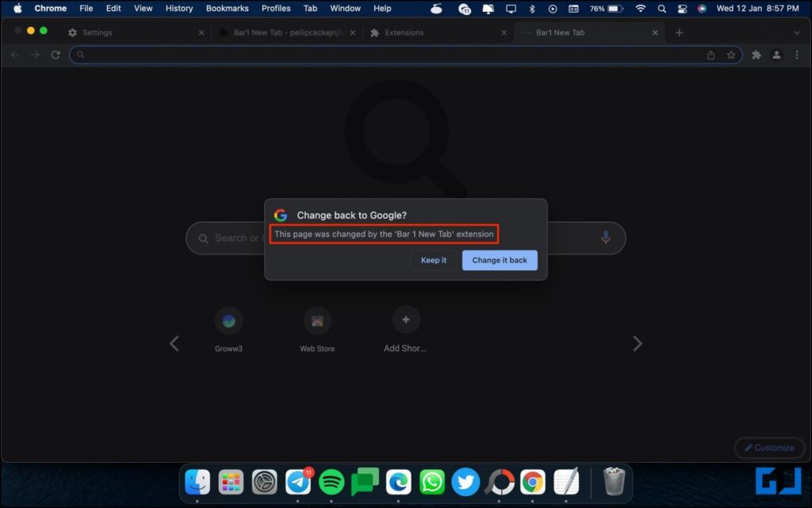The image size is (812, 508).
Task: Open the View menu
Action: coord(143,8)
